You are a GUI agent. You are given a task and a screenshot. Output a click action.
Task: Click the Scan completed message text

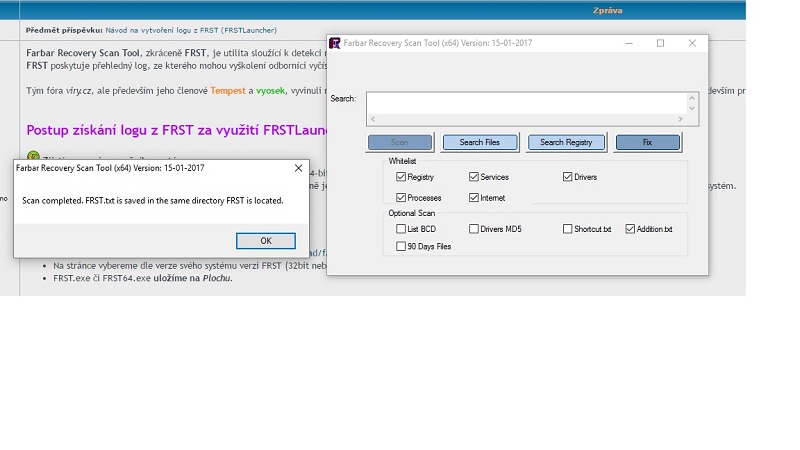[x=153, y=201]
